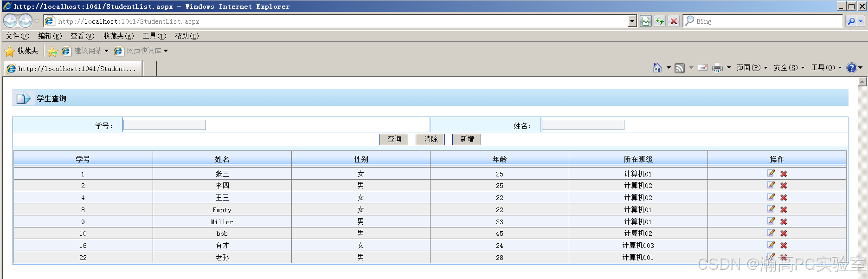
Task: Click the browser Forward arrow
Action: pos(26,21)
